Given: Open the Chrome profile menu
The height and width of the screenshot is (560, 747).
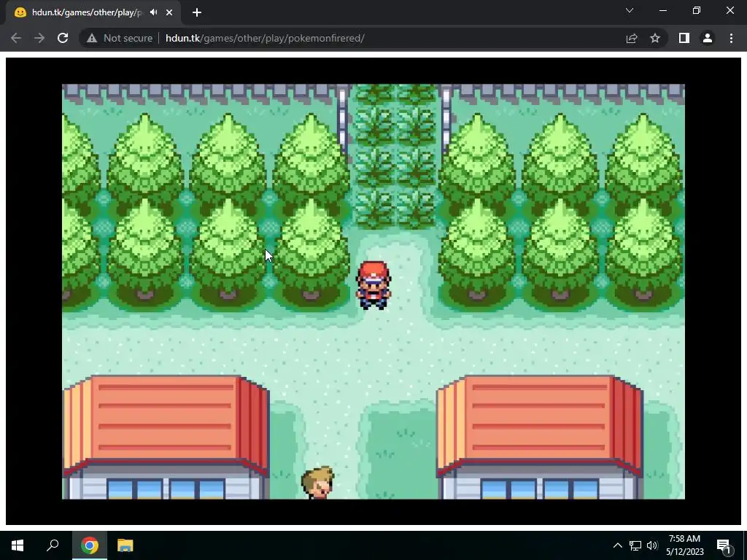Looking at the screenshot, I should point(708,38).
